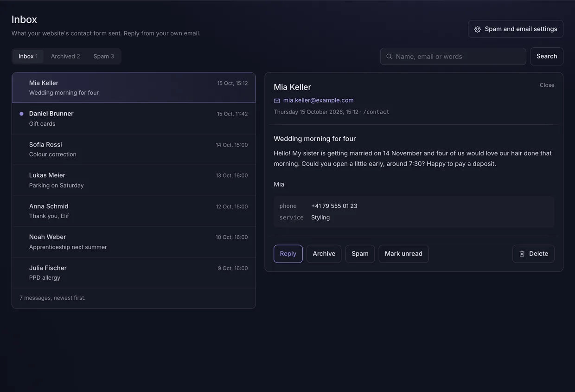The height and width of the screenshot is (392, 575).
Task: Close the message detail panel
Action: click(547, 85)
